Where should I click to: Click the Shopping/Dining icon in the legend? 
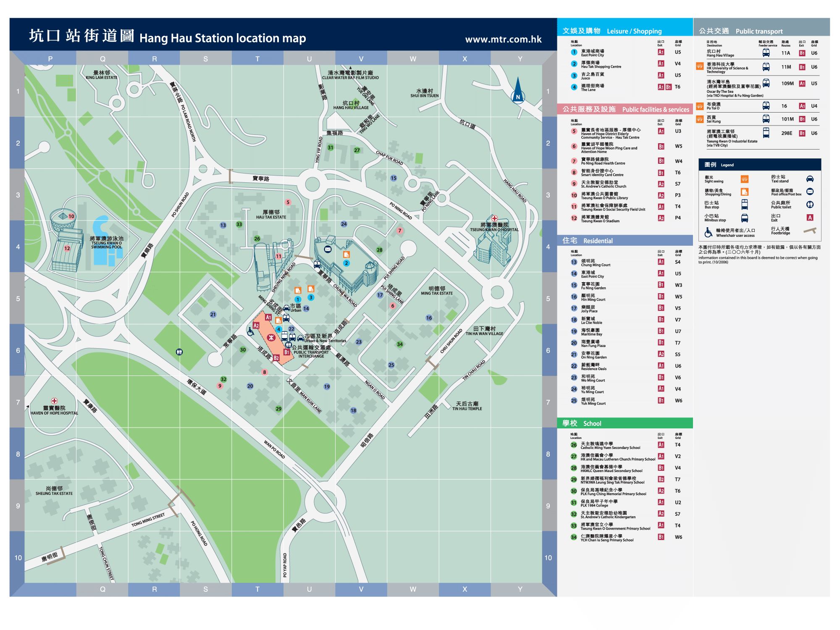(x=744, y=192)
